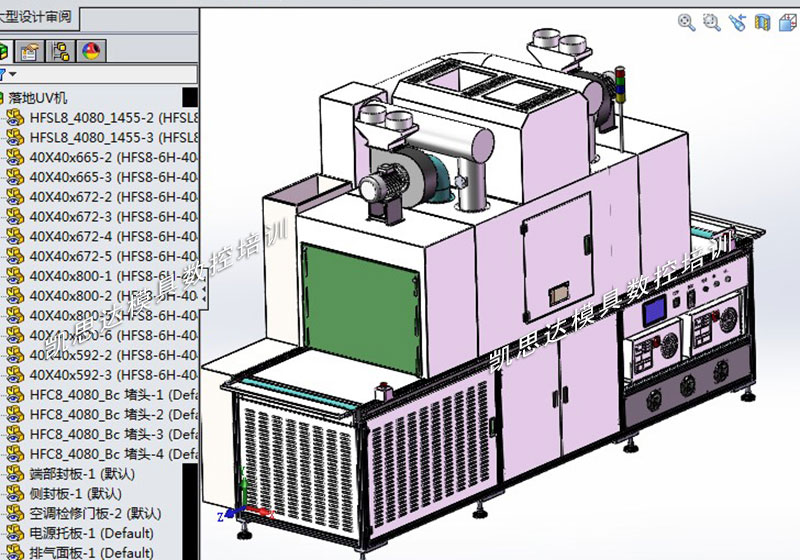
Task: Select the Zoom to Area tool
Action: (712, 21)
